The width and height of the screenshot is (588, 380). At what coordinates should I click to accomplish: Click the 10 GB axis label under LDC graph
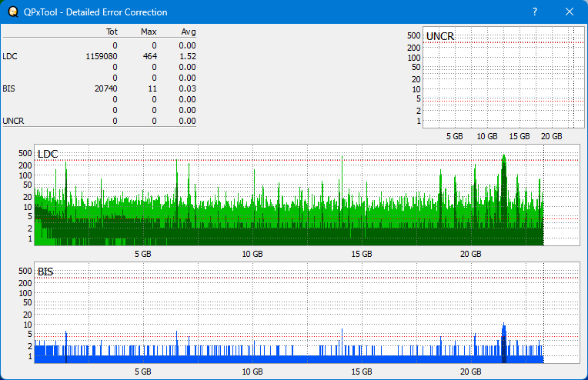click(x=252, y=254)
